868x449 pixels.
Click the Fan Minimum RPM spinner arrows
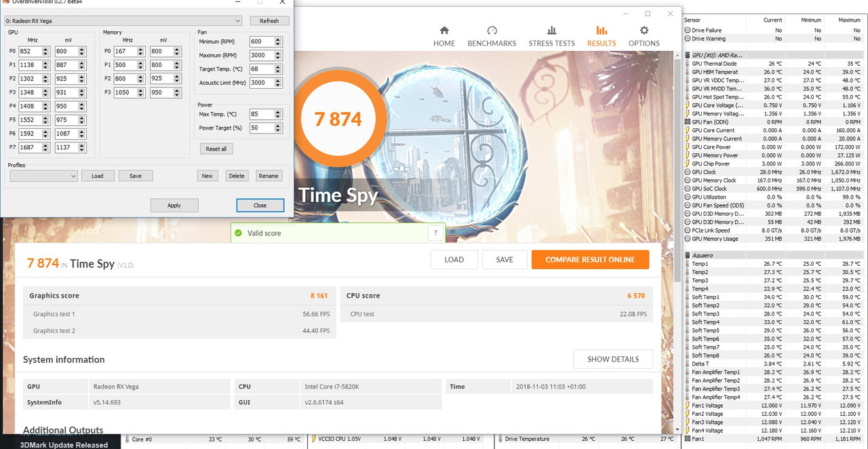(278, 41)
